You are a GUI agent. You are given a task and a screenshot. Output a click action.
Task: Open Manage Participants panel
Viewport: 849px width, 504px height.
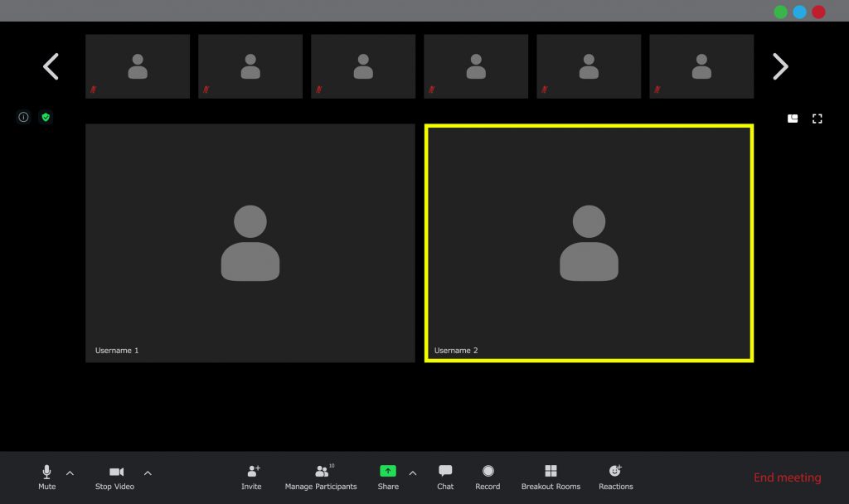(x=322, y=477)
